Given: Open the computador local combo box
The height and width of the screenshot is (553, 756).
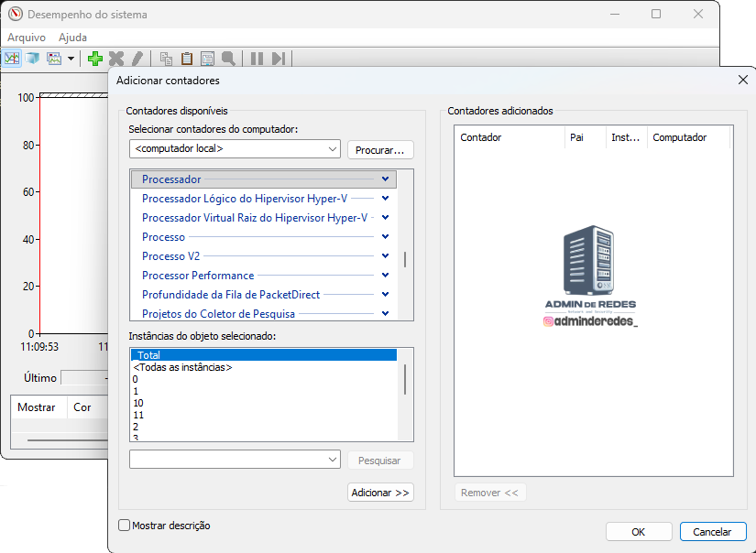Looking at the screenshot, I should 235,148.
